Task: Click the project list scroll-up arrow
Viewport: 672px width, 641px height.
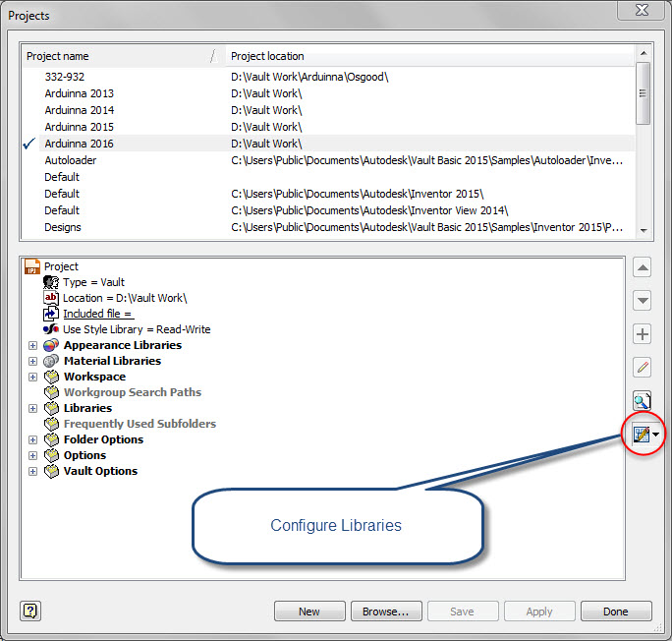Action: [643, 53]
